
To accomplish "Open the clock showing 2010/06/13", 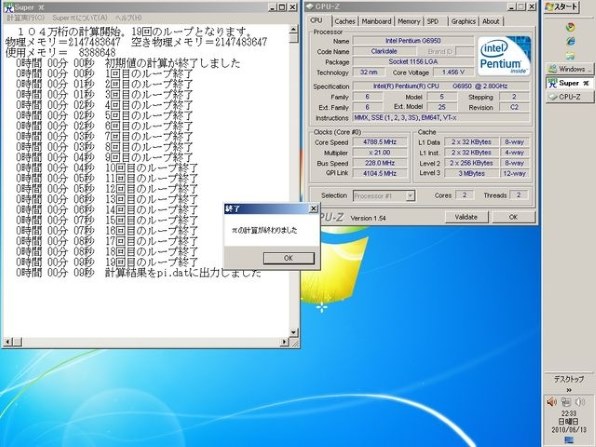I will pyautogui.click(x=569, y=422).
